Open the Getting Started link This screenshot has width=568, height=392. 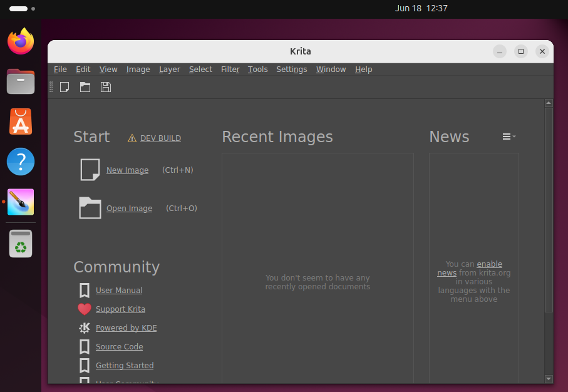[x=125, y=366]
